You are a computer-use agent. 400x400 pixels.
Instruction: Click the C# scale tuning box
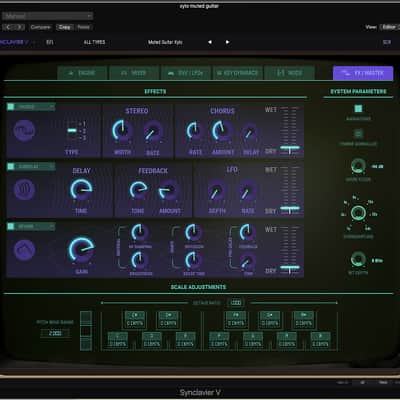click(x=135, y=320)
